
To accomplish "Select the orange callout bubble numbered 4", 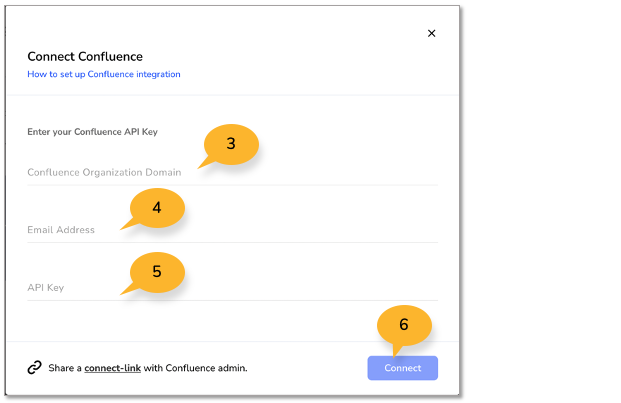I will tap(157, 208).
